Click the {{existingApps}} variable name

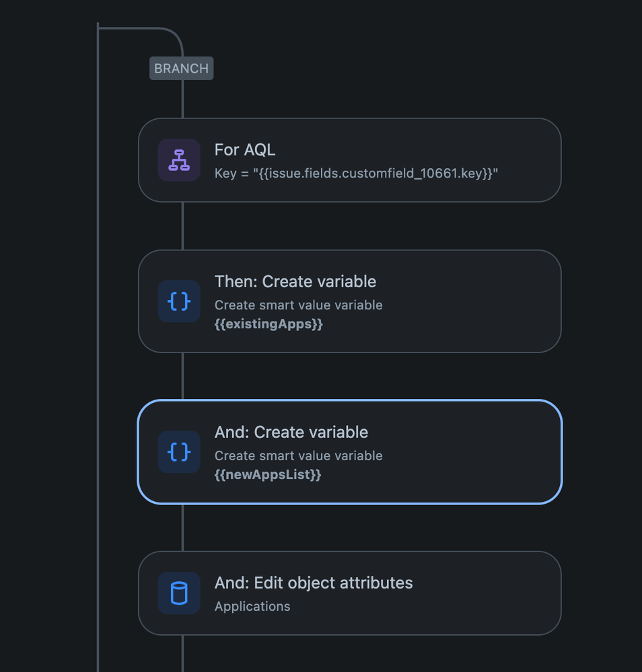(x=269, y=324)
